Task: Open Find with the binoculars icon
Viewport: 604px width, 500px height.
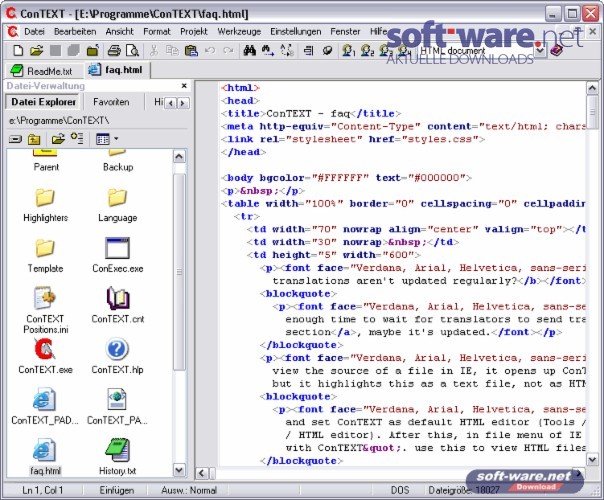Action: [250, 50]
